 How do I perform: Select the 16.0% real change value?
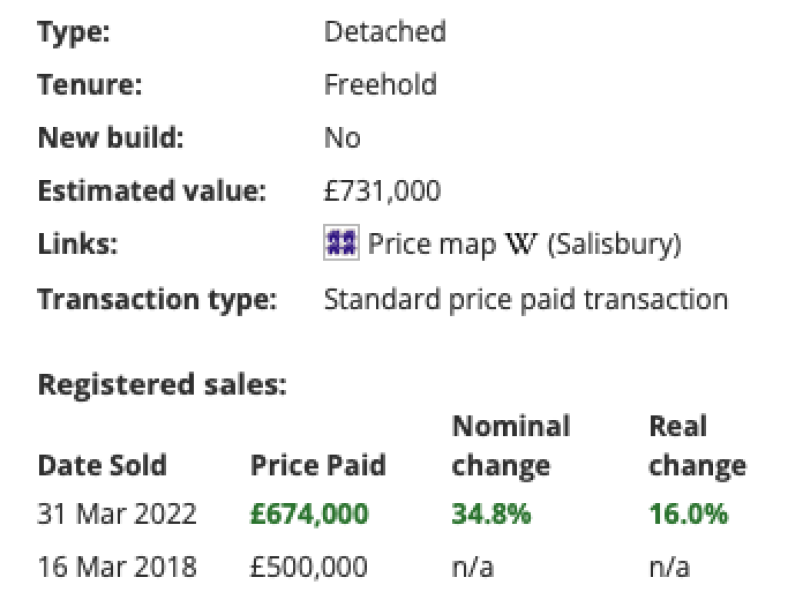688,515
